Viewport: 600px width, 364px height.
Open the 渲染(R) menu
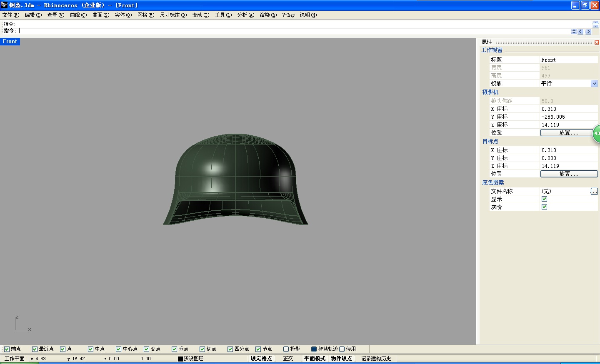pyautogui.click(x=268, y=15)
